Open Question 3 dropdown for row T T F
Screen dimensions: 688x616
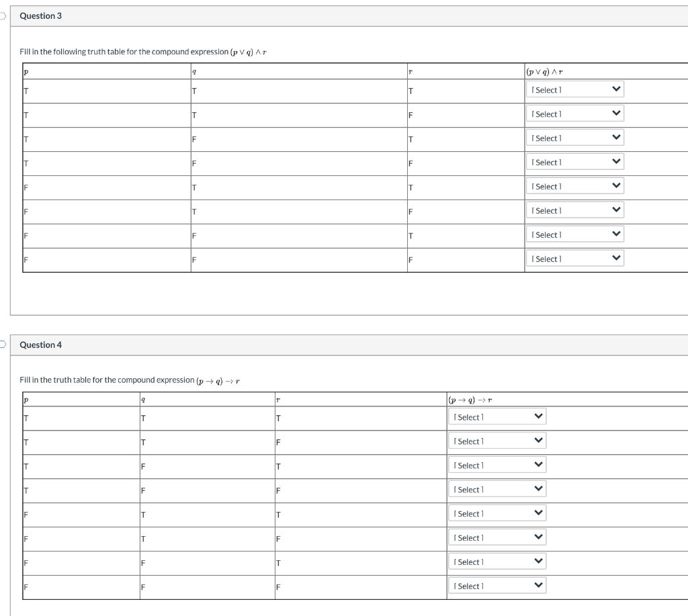point(575,114)
